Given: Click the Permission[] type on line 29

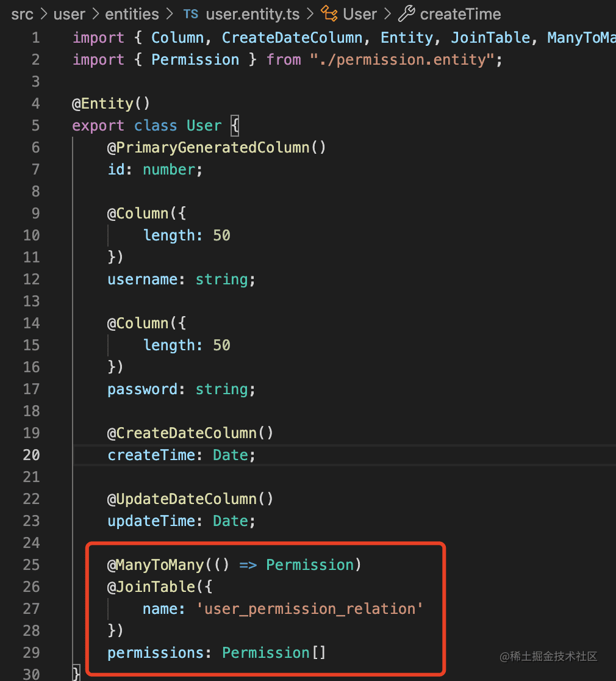Looking at the screenshot, I should point(274,653).
